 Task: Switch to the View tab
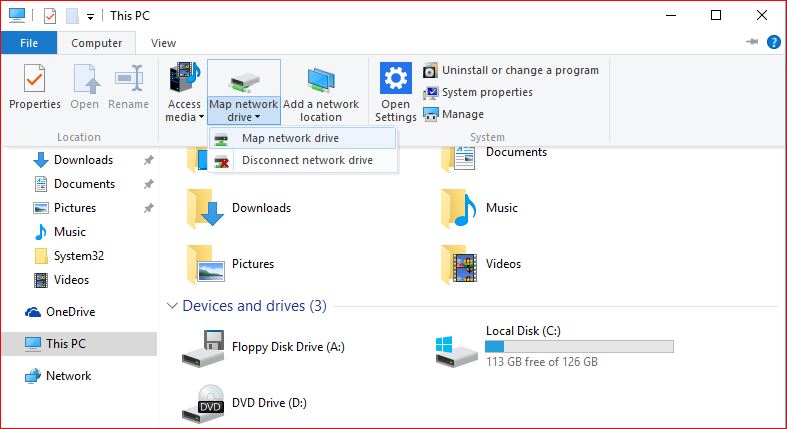coord(164,43)
